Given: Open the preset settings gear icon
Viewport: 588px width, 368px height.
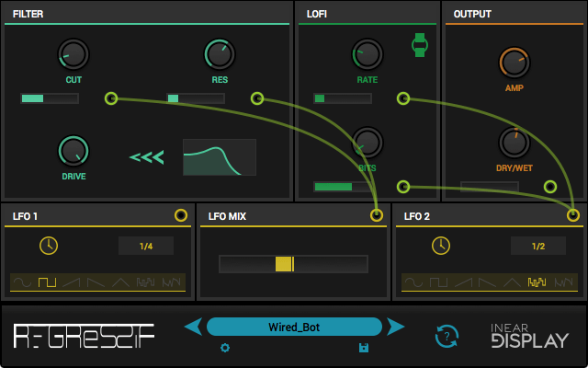Looking at the screenshot, I should 225,348.
